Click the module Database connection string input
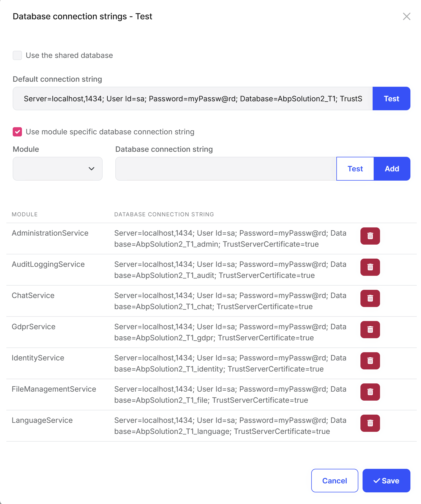 click(226, 169)
